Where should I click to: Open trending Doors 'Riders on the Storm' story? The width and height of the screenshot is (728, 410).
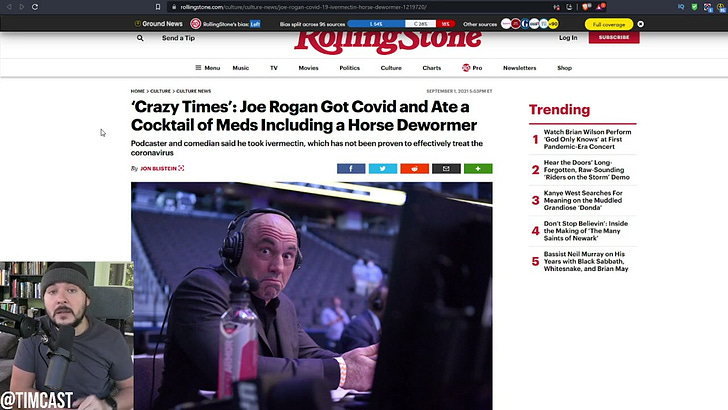click(x=587, y=170)
